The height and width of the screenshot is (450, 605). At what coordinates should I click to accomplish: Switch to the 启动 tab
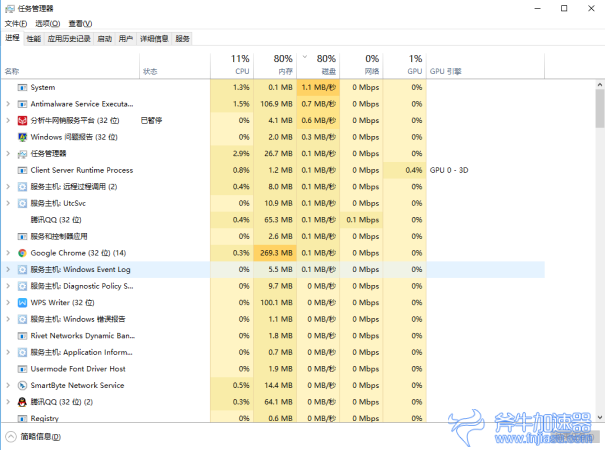pyautogui.click(x=105, y=39)
